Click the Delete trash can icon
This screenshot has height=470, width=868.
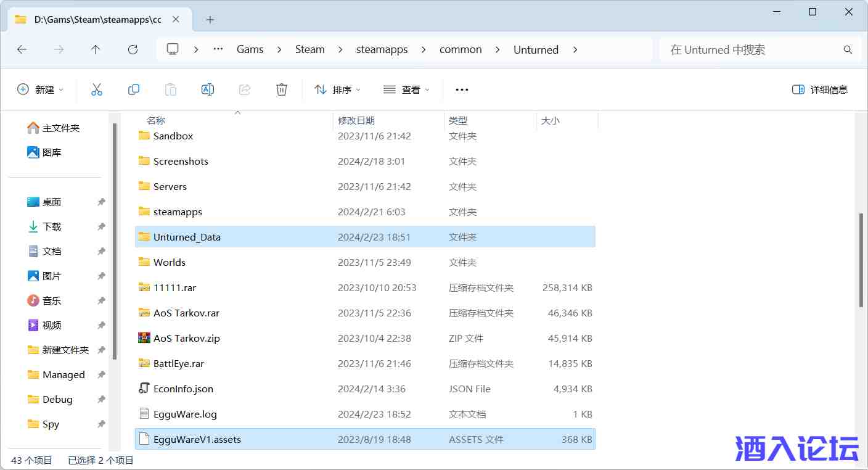click(x=282, y=89)
